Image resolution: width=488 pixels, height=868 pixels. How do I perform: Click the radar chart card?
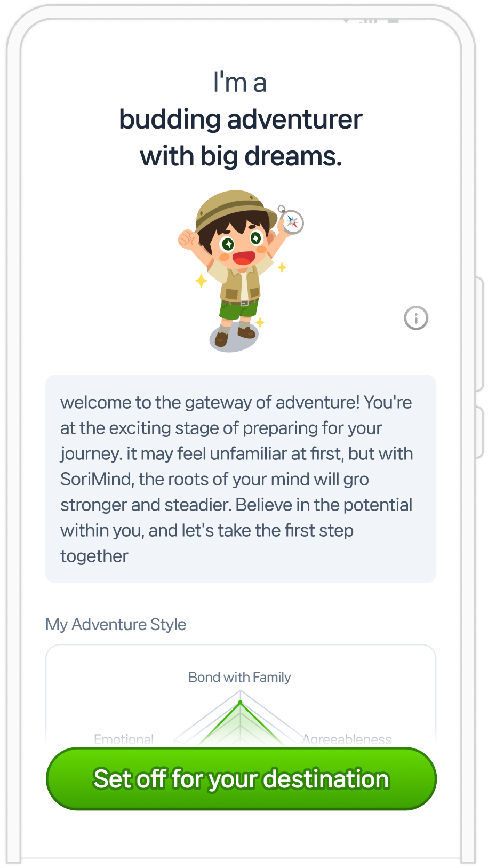[241, 695]
